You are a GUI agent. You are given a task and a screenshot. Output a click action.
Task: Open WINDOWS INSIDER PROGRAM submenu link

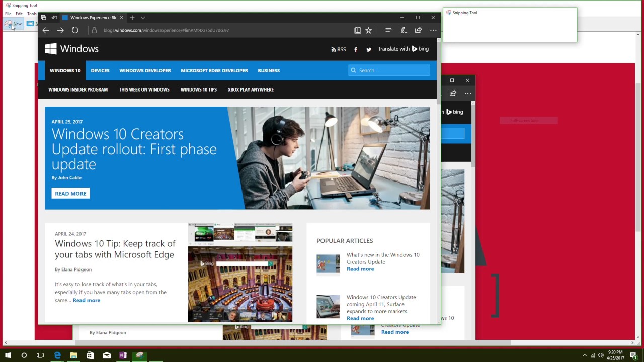click(x=78, y=89)
